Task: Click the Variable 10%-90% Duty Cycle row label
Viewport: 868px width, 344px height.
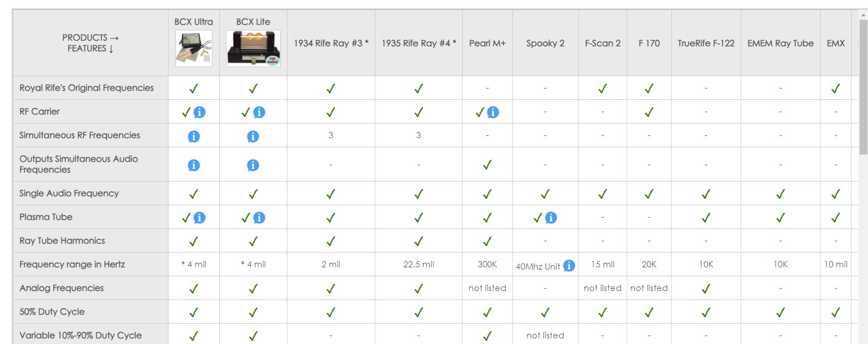Action: click(x=81, y=336)
